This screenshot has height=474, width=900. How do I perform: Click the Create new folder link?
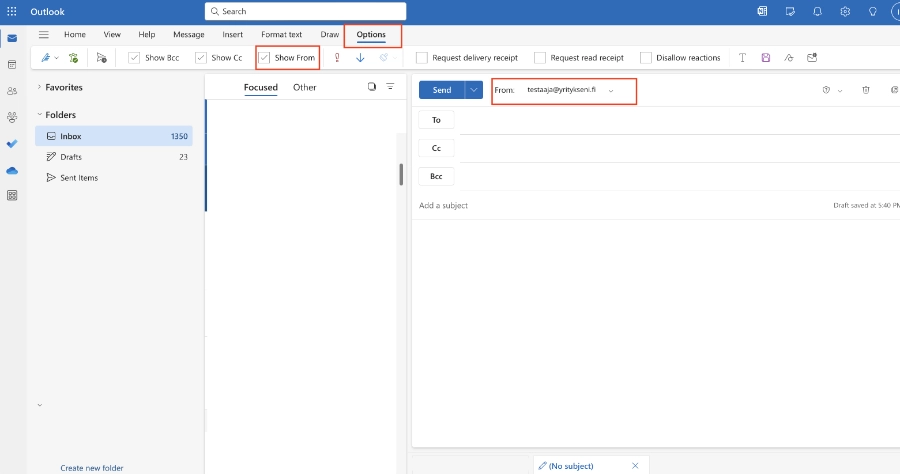(x=92, y=468)
